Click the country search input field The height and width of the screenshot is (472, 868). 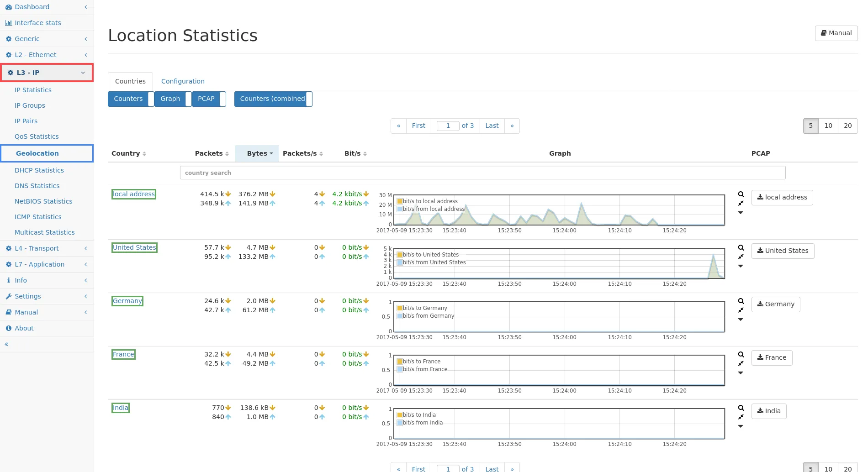(482, 173)
